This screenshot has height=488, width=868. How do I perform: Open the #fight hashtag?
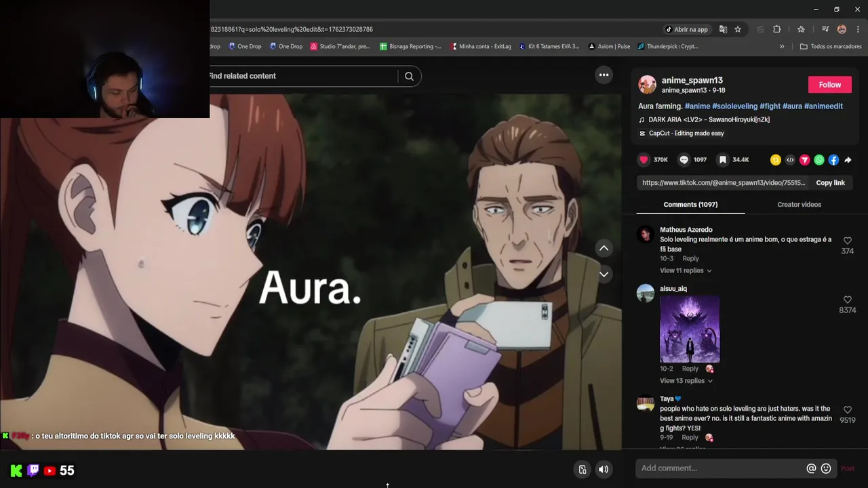coord(770,106)
